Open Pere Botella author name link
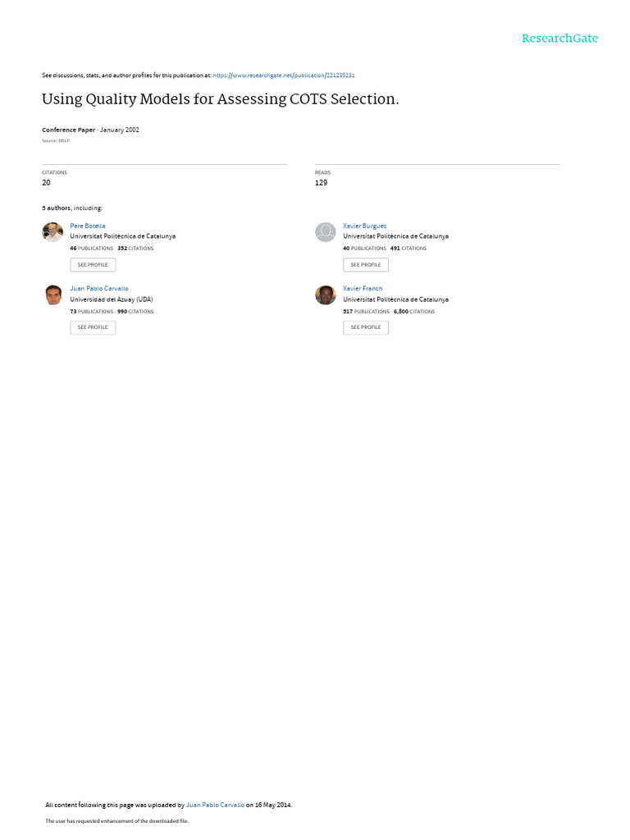The height and width of the screenshot is (840, 630). pos(87,226)
